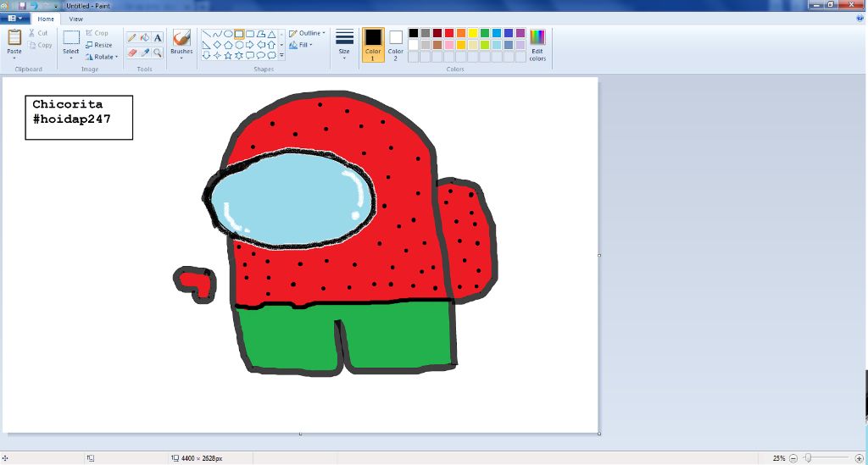Open the Rotate dropdown
Viewport: 868px width, 465px height.
(102, 57)
